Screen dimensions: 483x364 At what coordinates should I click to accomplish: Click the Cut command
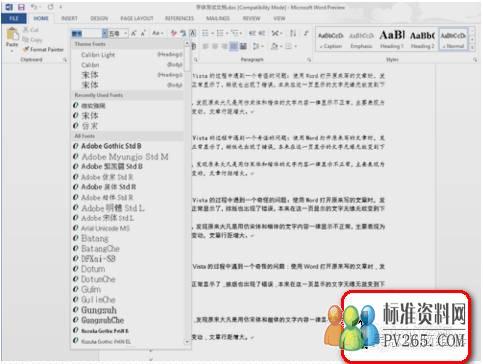pyautogui.click(x=31, y=30)
